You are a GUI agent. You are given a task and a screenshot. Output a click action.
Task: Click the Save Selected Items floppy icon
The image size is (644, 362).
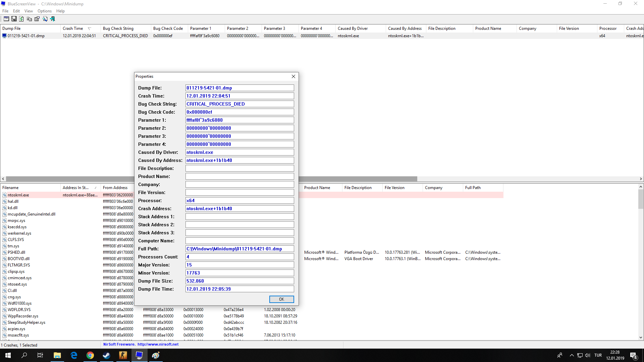point(14,19)
